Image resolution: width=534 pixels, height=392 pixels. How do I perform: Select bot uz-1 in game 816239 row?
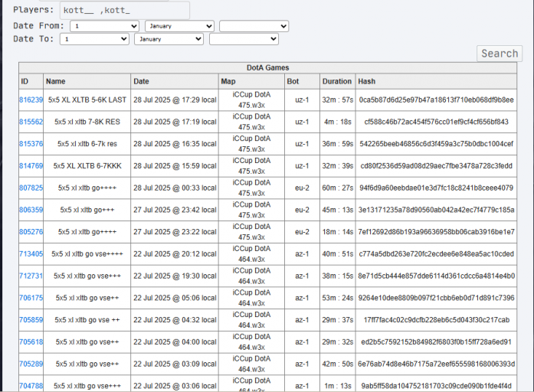pyautogui.click(x=302, y=100)
